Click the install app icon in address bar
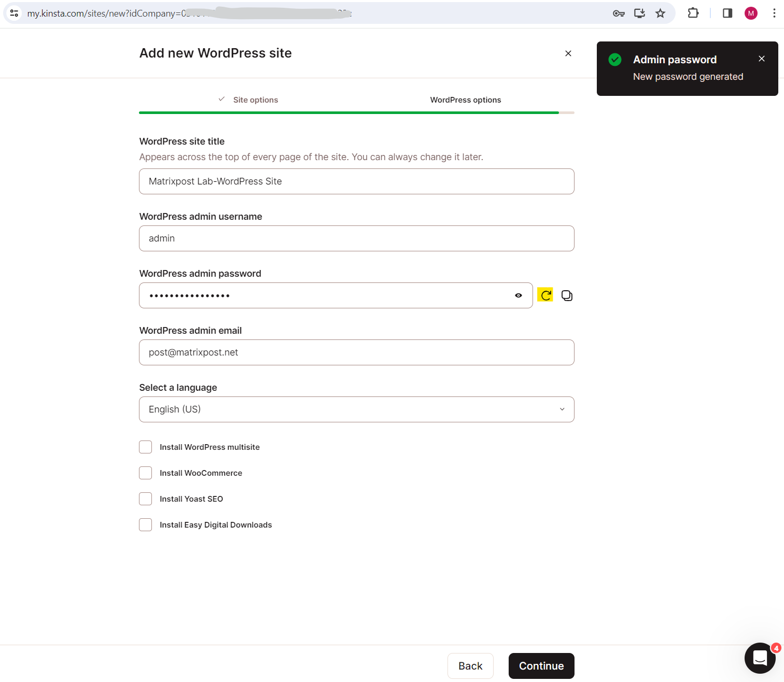This screenshot has width=784, height=682. click(x=639, y=13)
